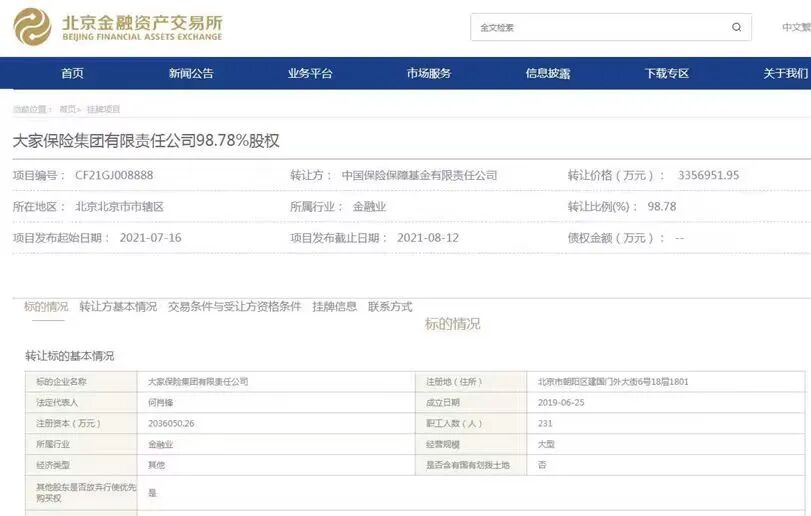Click the search magnifier icon
Screen dimensions: 811x516
(x=737, y=27)
